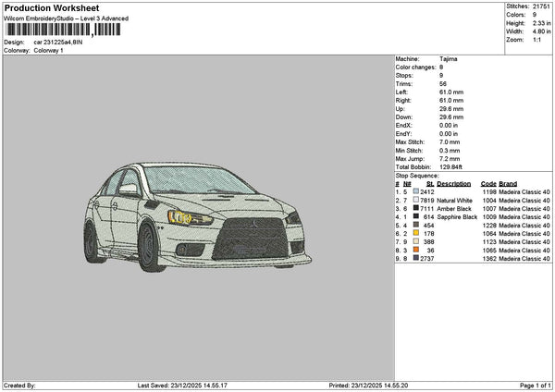Screen dimensions: 555x392
Task: Select the yellow swatch for code 1064
Action: pos(416,234)
